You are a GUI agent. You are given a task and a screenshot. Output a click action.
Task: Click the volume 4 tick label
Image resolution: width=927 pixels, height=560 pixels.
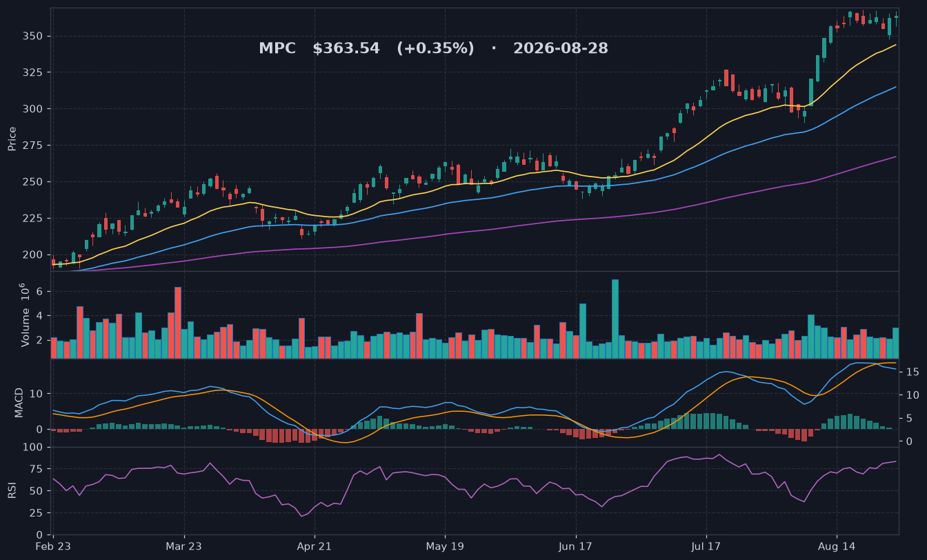41,316
